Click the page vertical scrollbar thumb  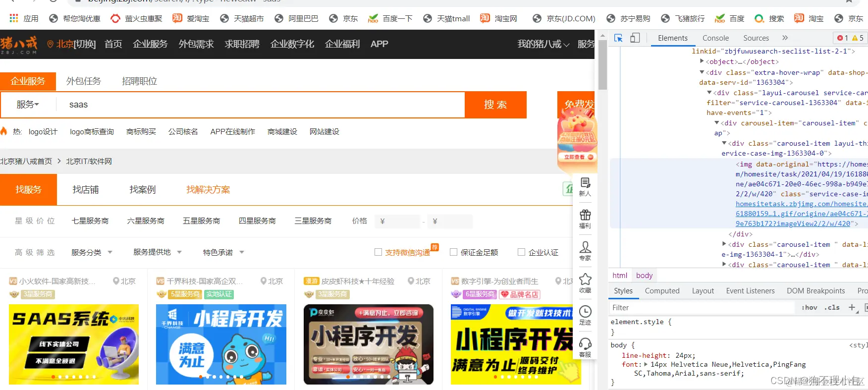(602, 65)
